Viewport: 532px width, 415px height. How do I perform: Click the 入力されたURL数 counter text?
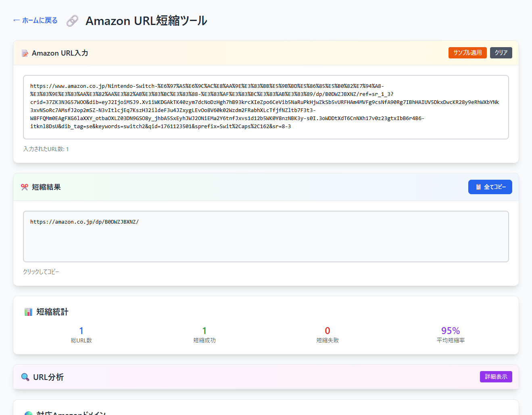pyautogui.click(x=46, y=149)
